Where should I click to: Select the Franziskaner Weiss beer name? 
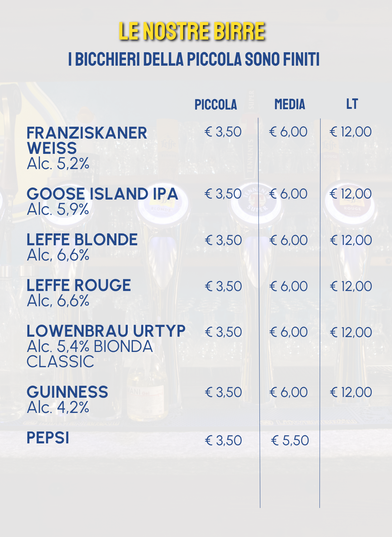(87, 140)
